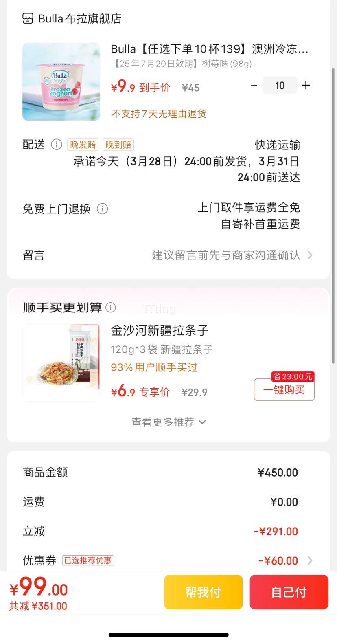337x644 pixels.
Task: Open the 留言 message row chevron
Action: coord(310,255)
